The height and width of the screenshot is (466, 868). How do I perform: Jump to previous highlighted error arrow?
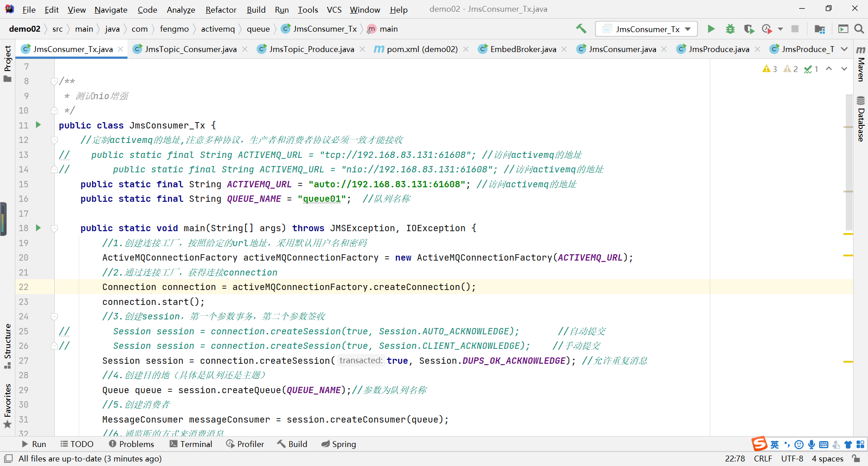pyautogui.click(x=829, y=69)
